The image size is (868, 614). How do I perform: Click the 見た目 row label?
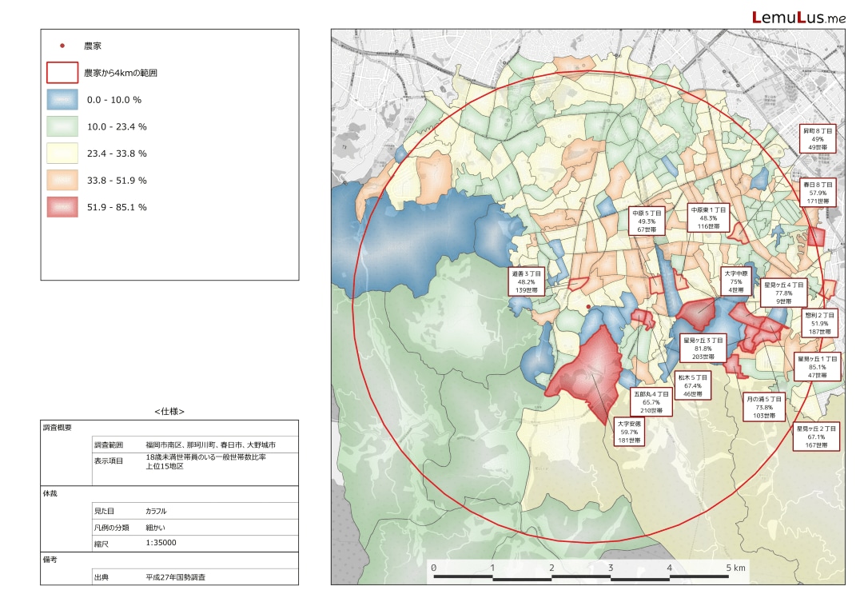[x=104, y=511]
